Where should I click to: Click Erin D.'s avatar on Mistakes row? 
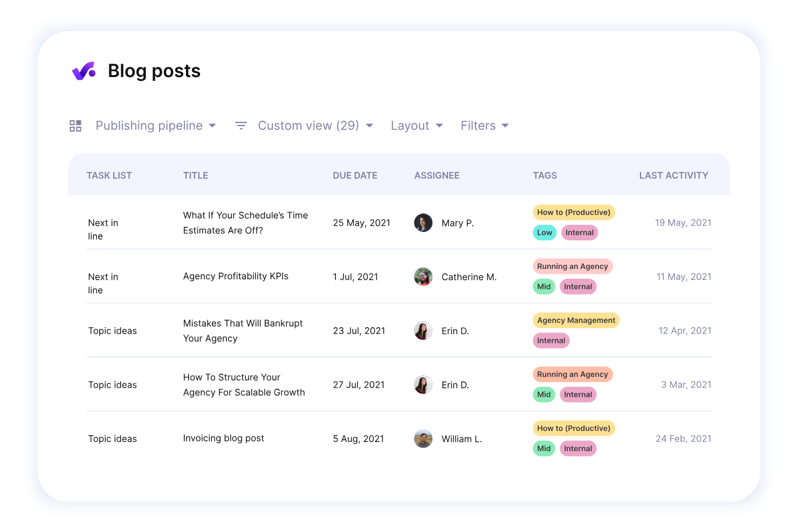(423, 330)
